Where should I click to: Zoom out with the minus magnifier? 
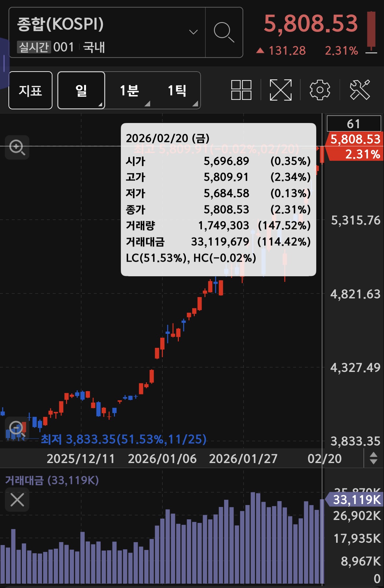coord(17,429)
